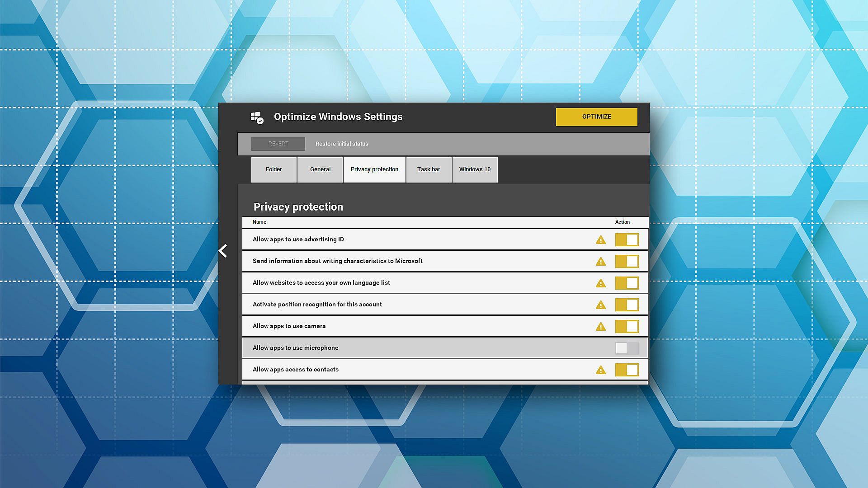The image size is (868, 488).
Task: Click the back chevron arrow on left edge
Action: point(223,251)
